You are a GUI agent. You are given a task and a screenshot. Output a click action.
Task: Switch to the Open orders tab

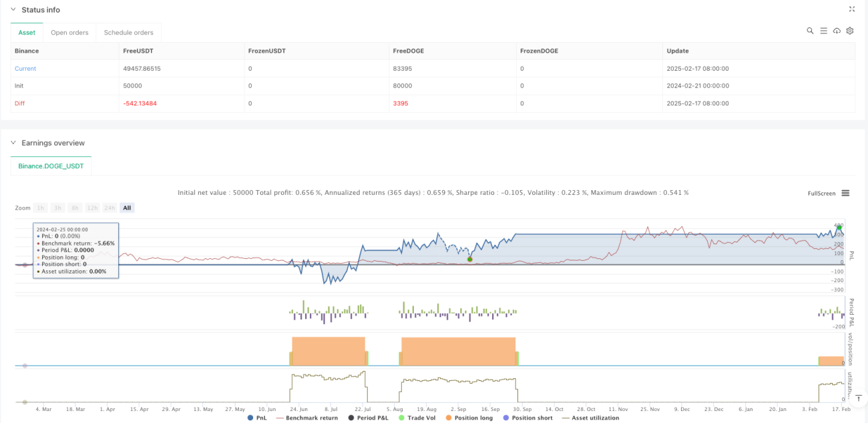pyautogui.click(x=69, y=32)
